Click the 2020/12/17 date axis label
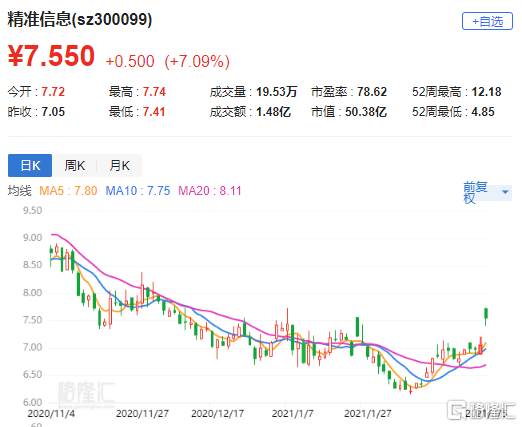The image size is (522, 427). [217, 414]
